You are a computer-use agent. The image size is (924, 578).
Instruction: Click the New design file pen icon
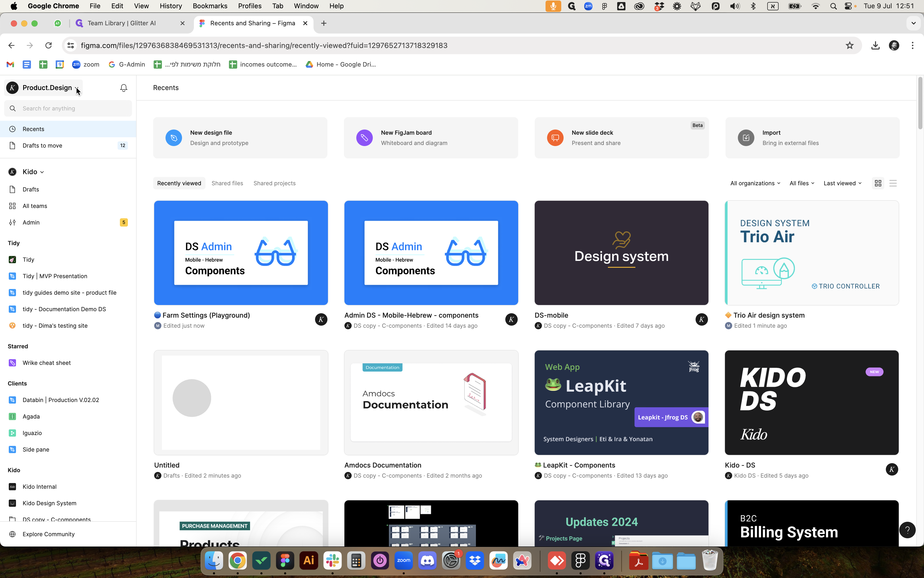(174, 138)
